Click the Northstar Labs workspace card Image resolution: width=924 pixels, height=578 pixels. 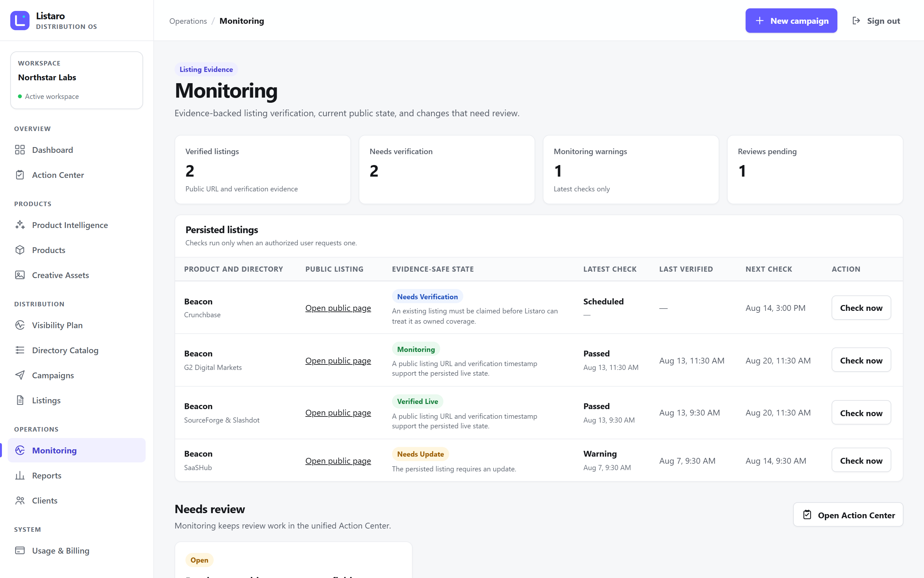pyautogui.click(x=76, y=80)
